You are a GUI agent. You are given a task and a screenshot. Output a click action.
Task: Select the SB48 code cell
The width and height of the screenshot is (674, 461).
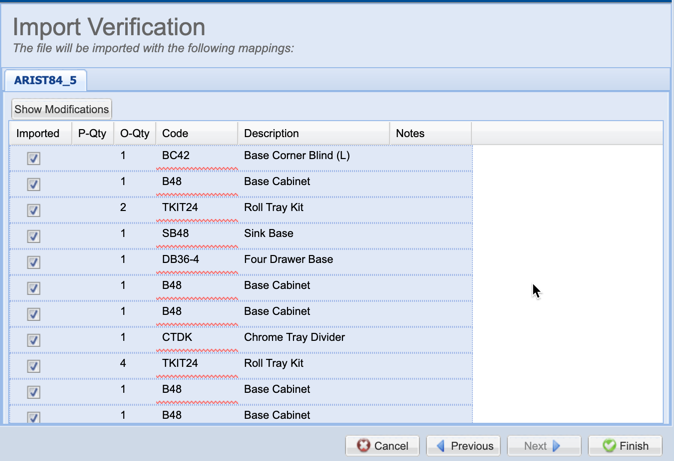(196, 234)
